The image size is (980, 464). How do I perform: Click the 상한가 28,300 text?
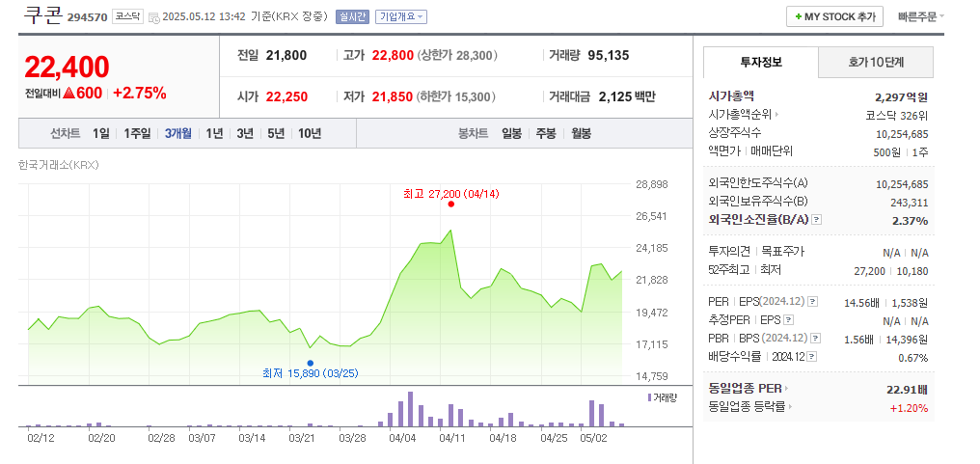(457, 56)
